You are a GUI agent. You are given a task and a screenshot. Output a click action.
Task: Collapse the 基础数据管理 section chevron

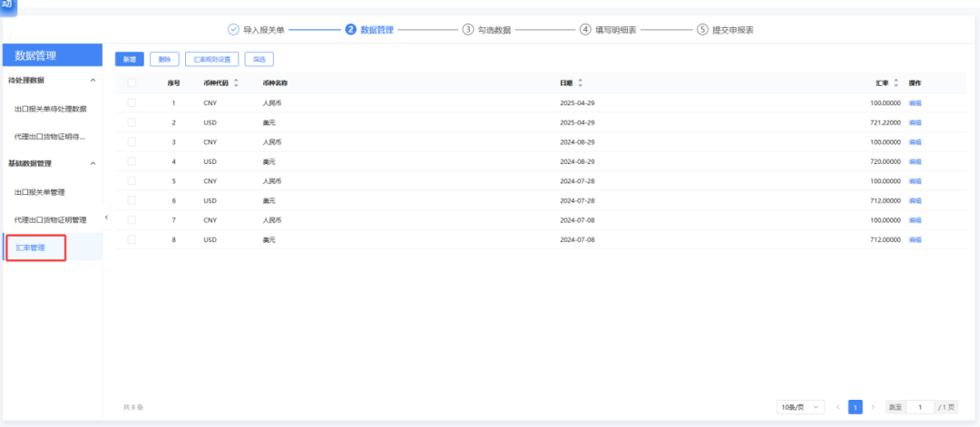[x=93, y=163]
